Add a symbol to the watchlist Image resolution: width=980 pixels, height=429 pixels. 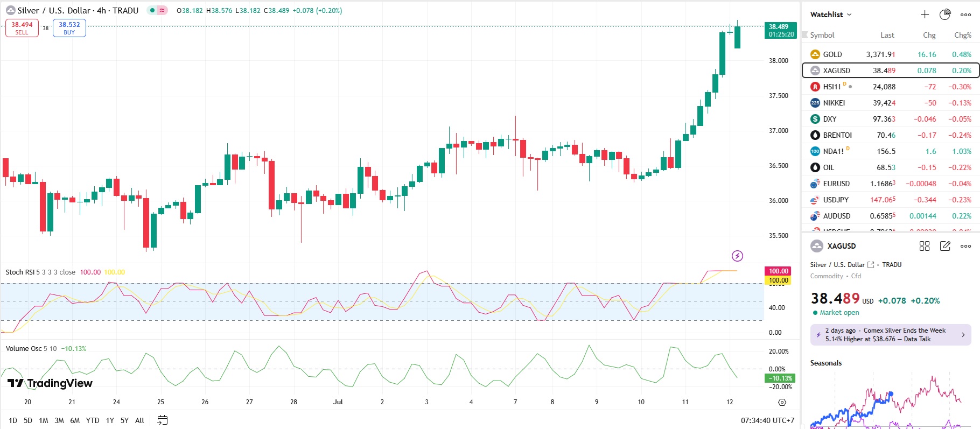tap(925, 15)
